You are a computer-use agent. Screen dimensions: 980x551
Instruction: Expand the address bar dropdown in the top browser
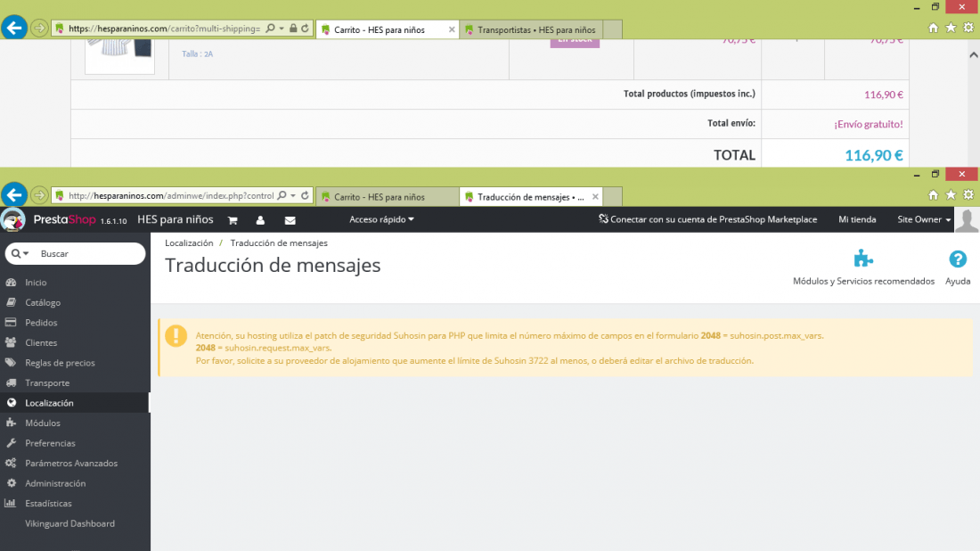(x=282, y=29)
